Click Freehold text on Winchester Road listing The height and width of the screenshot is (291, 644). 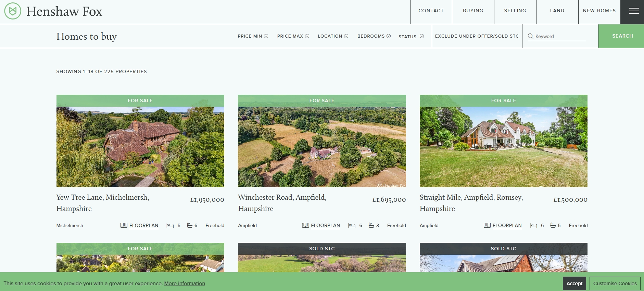tap(396, 225)
